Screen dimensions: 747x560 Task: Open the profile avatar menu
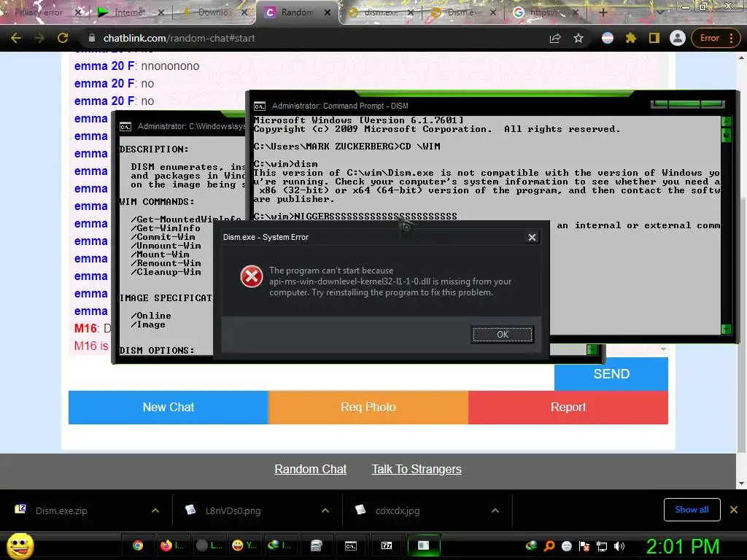pos(677,38)
